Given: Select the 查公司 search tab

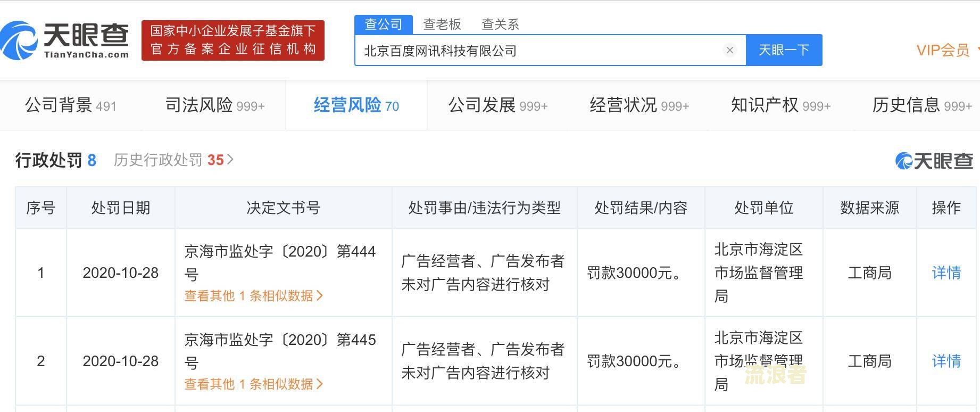Looking at the screenshot, I should (383, 24).
